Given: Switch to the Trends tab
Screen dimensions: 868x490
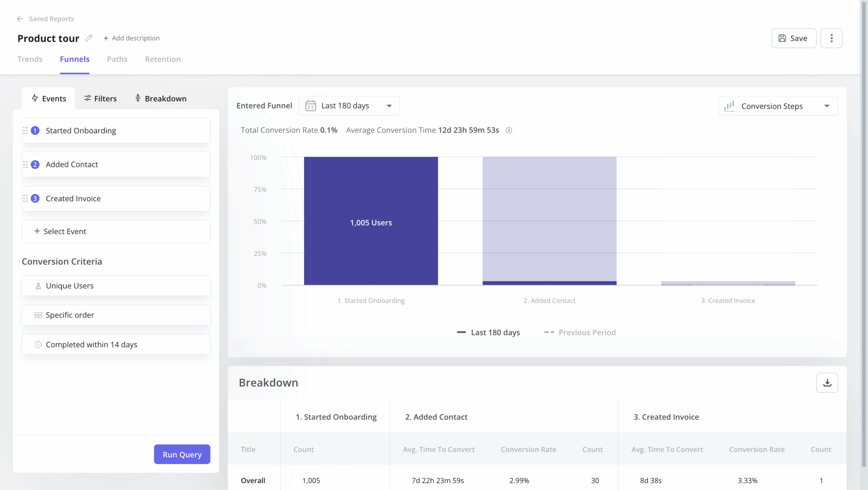Looking at the screenshot, I should click(x=30, y=59).
